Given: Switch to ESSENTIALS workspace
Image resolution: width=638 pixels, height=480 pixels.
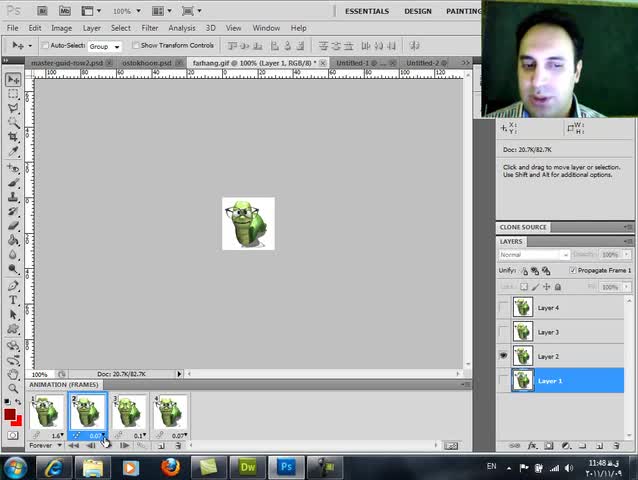Looking at the screenshot, I should pyautogui.click(x=367, y=11).
